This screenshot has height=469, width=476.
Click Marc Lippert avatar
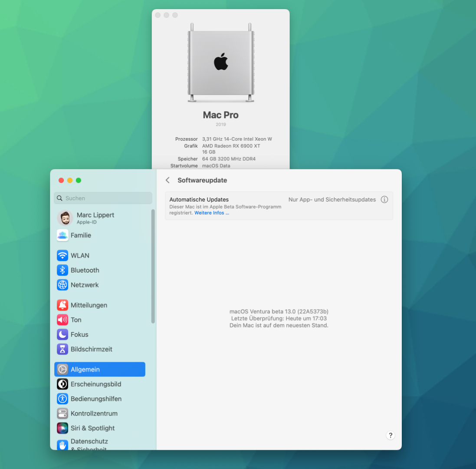click(x=65, y=218)
